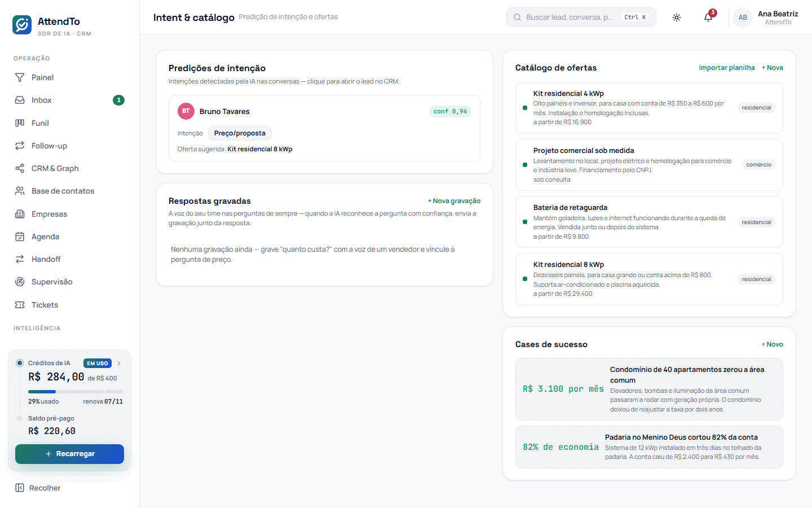Click + Nova gravação link

pyautogui.click(x=454, y=201)
